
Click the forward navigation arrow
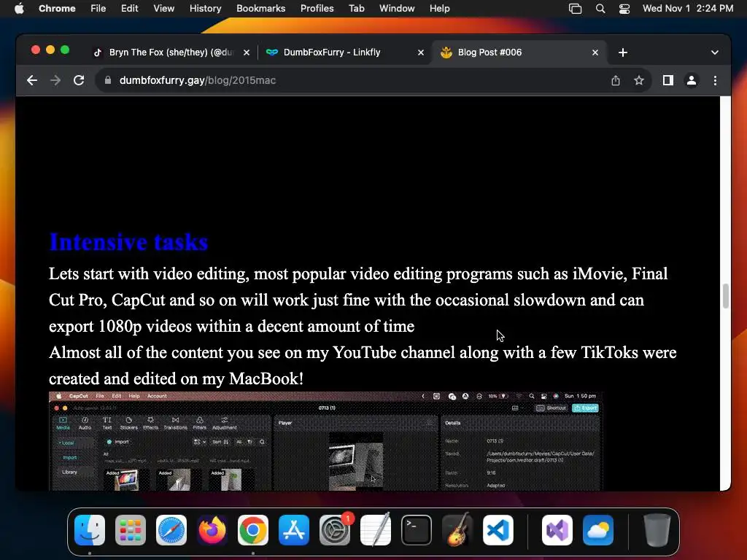click(55, 80)
